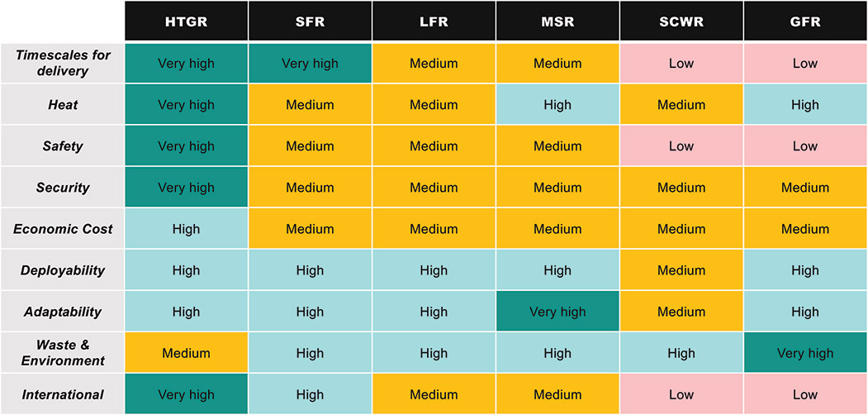Select the Economic Cost row label
Image resolution: width=868 pixels, height=415 pixels.
click(63, 229)
